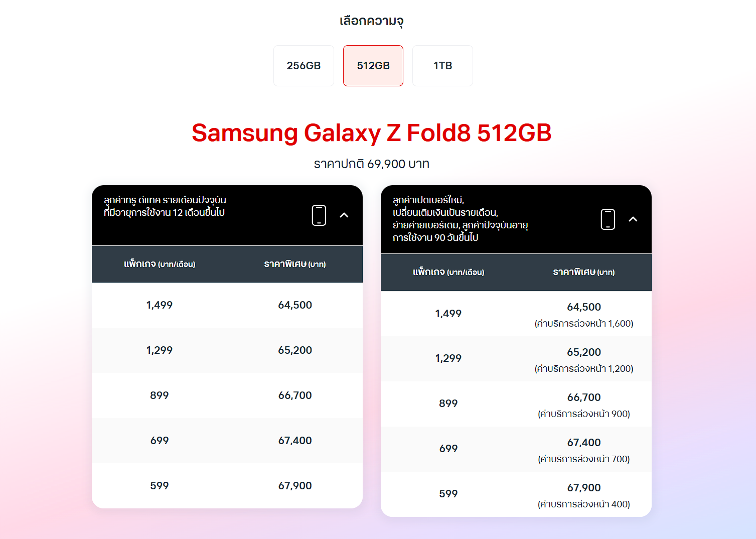Click the Samsung Galaxy Z Fold8 512GB heading
The image size is (756, 539).
[x=372, y=133]
